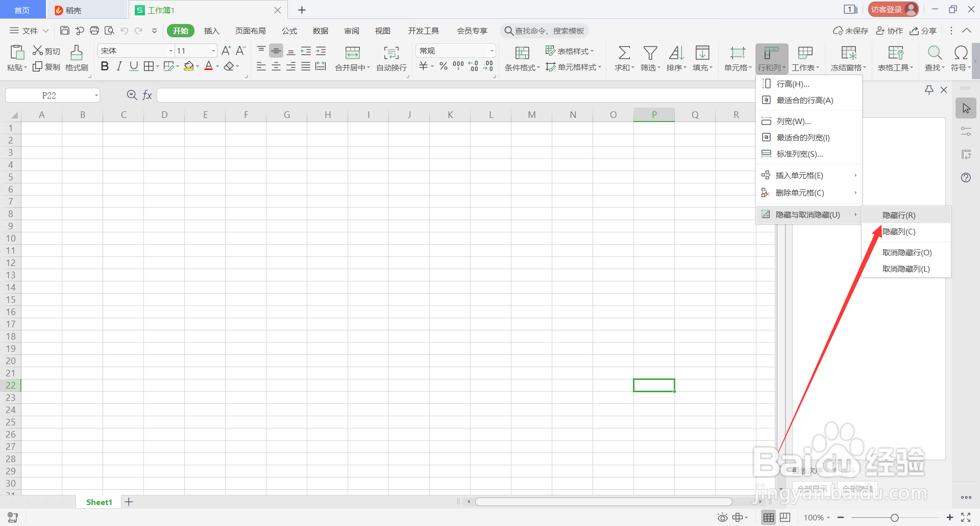The width and height of the screenshot is (980, 526).
Task: Click the Save icon in quick toolbar
Action: 65,31
